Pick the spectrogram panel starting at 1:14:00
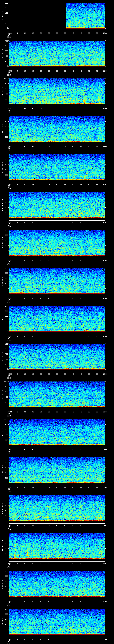Image resolution: width=114 pixels, height=644 pixels. pos(57,205)
